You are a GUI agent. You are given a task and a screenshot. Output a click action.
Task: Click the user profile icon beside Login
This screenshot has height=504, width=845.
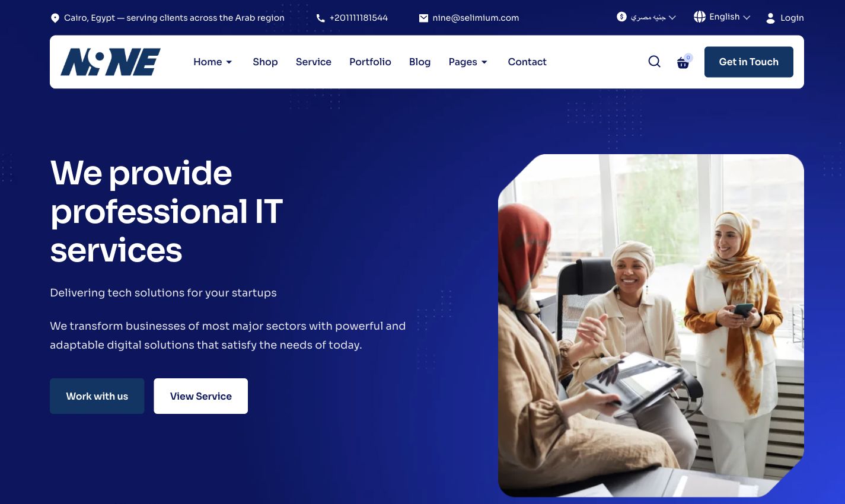770,18
